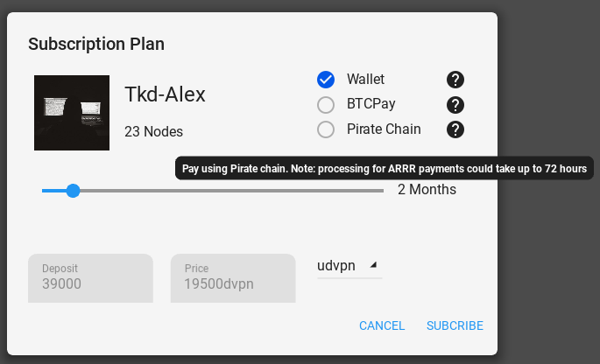
Task: Focus the Price field showing 19500dvpn
Action: [233, 278]
